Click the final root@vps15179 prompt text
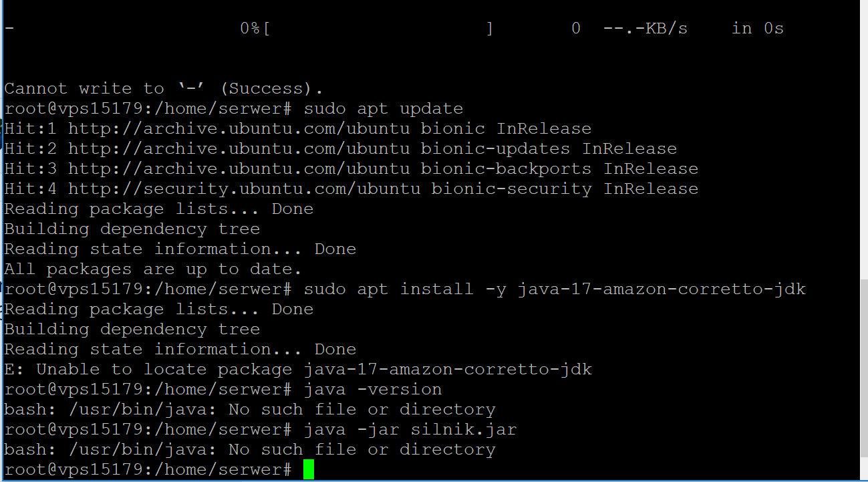868x482 pixels. pos(148,469)
